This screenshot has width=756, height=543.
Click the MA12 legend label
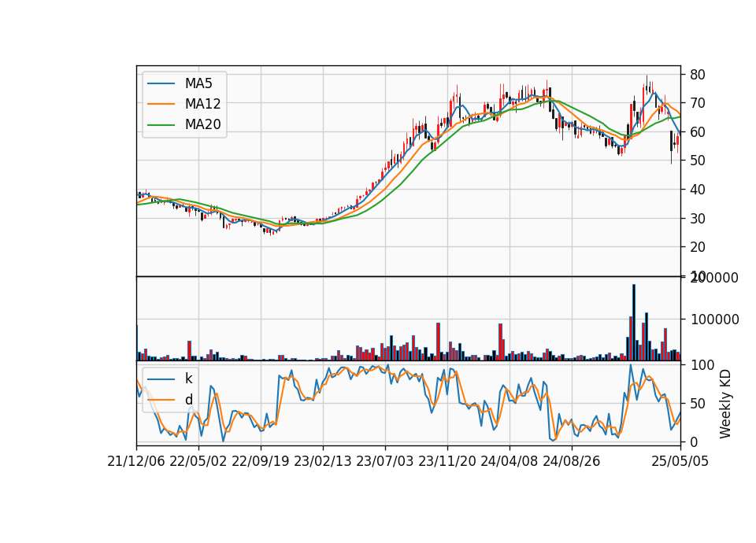pos(202,104)
